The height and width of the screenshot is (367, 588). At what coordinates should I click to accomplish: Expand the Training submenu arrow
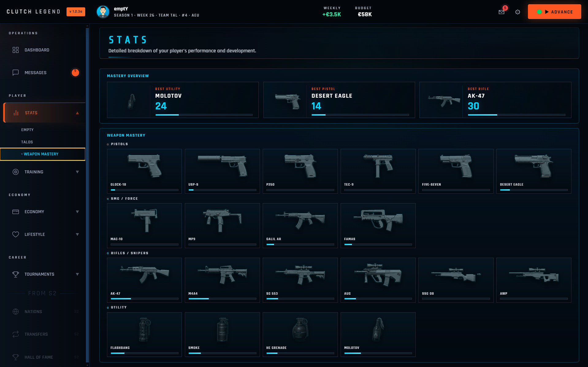[x=77, y=172]
